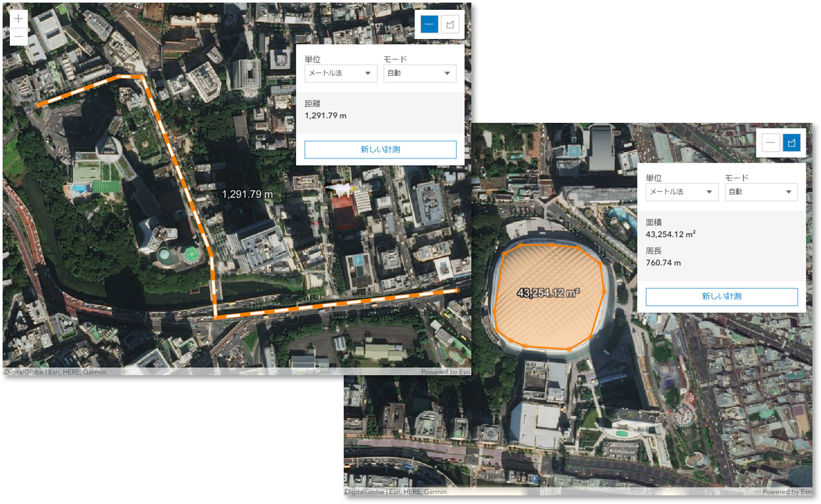Screen dimensions: 821x504
Task: Click Powered by Esri on right map
Action: pyautogui.click(x=787, y=492)
